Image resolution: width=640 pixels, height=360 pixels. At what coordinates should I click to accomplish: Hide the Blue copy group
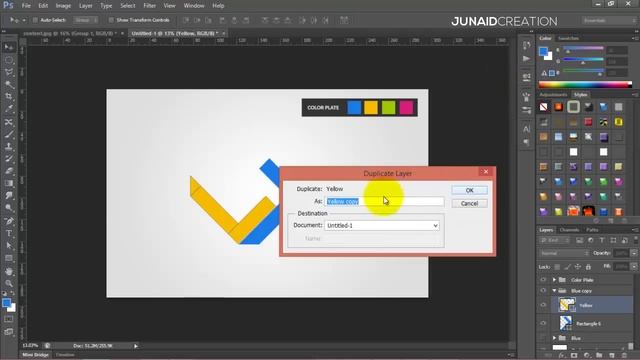543,291
